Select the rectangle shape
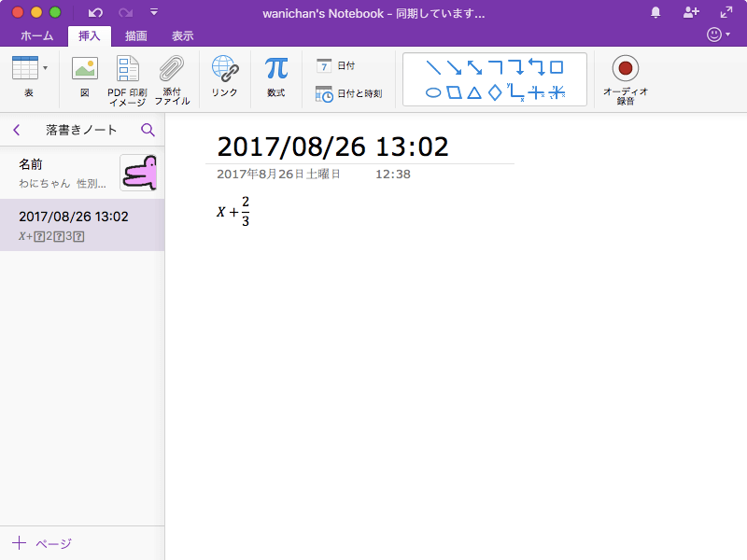 [557, 67]
